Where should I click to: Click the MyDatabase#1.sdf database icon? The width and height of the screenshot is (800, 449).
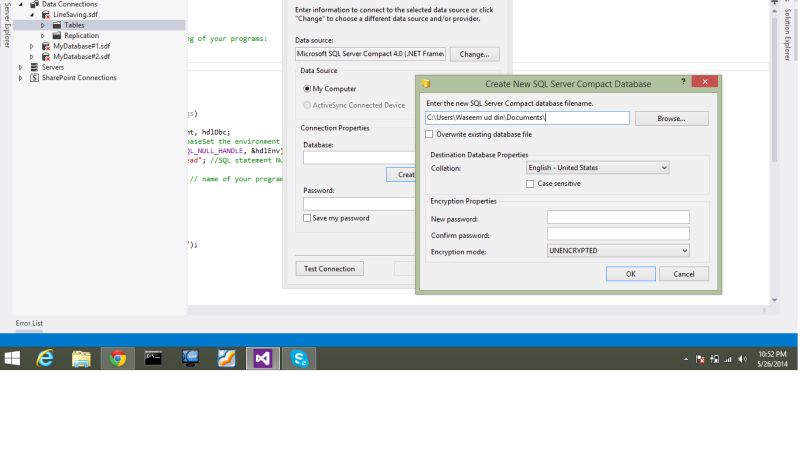pyautogui.click(x=46, y=46)
